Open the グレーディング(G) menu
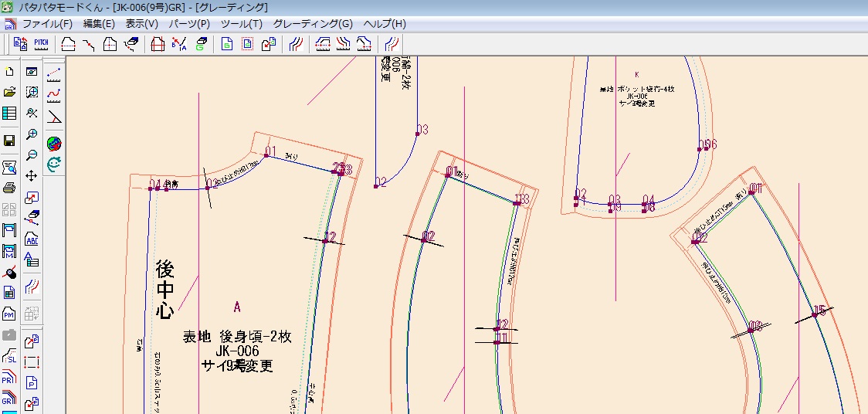The height and width of the screenshot is (414, 868). [x=313, y=24]
